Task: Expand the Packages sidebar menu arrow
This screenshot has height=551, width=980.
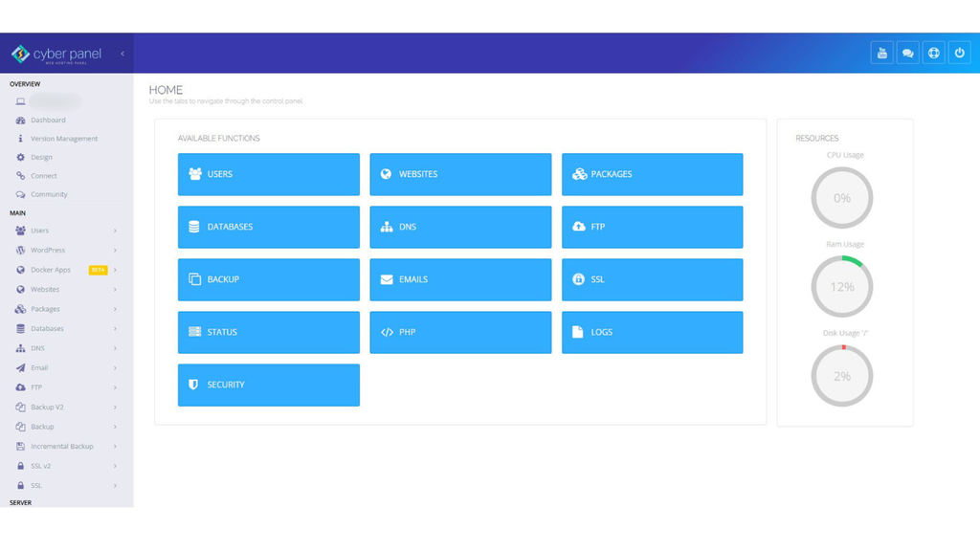Action: (x=115, y=309)
